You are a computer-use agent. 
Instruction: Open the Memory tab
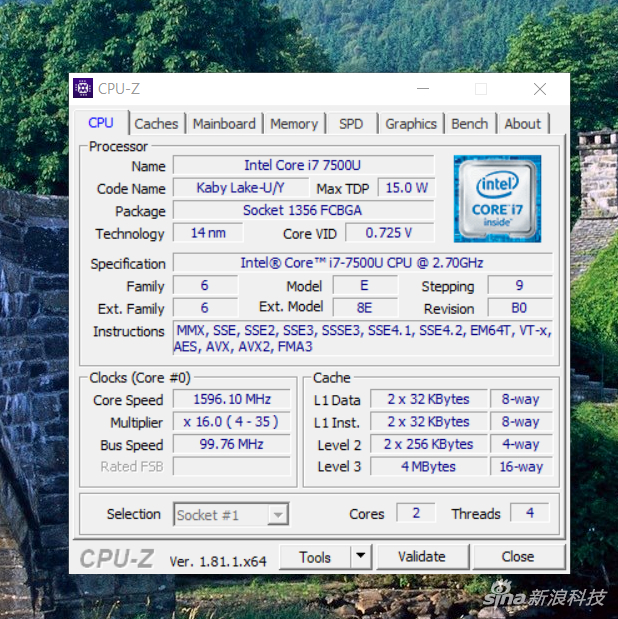click(x=294, y=124)
